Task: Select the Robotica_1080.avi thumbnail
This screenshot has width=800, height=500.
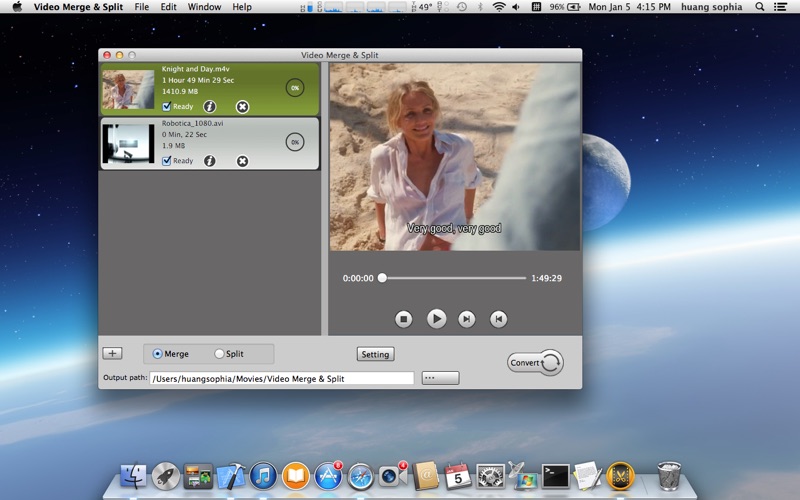Action: pos(128,143)
